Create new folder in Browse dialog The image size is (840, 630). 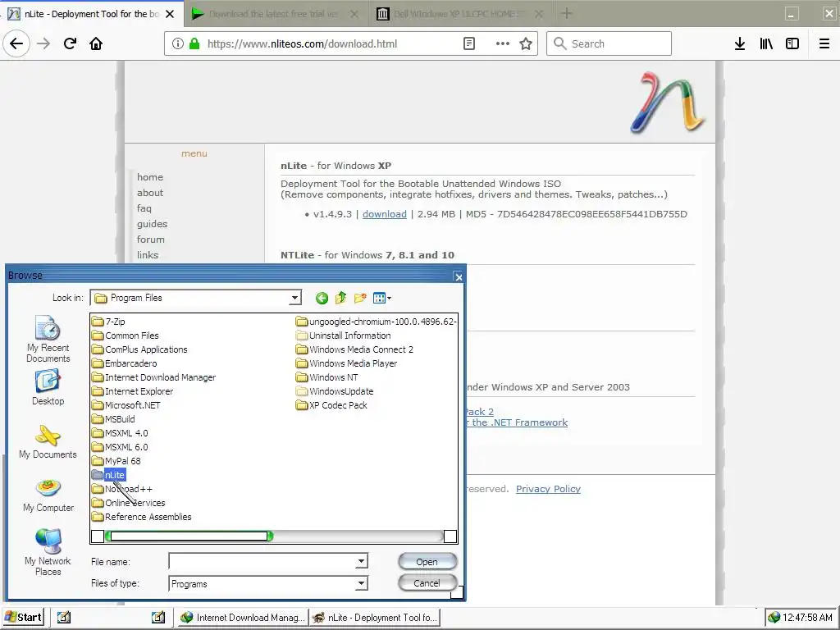(360, 298)
